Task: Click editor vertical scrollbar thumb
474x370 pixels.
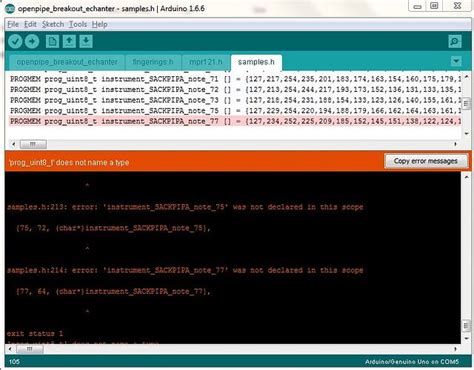Action: 466,104
